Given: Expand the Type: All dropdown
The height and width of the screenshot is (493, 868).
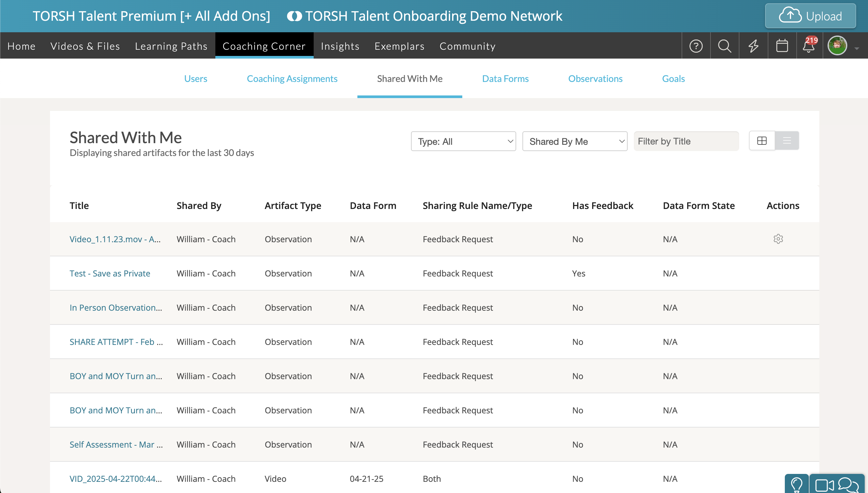Looking at the screenshot, I should pos(463,142).
